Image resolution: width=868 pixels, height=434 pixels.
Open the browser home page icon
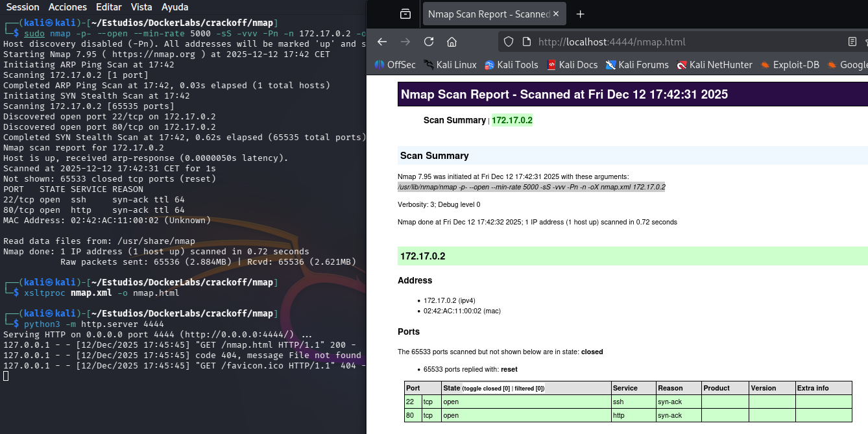click(x=452, y=42)
